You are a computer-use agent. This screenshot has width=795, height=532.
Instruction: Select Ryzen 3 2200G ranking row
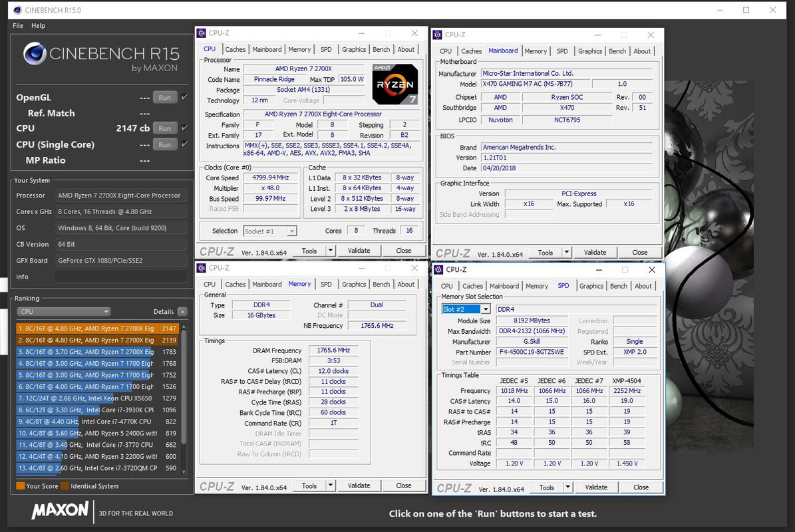tap(97, 456)
